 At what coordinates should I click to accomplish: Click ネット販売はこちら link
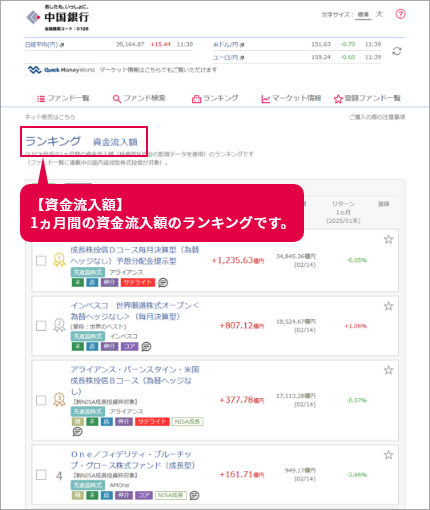50,117
